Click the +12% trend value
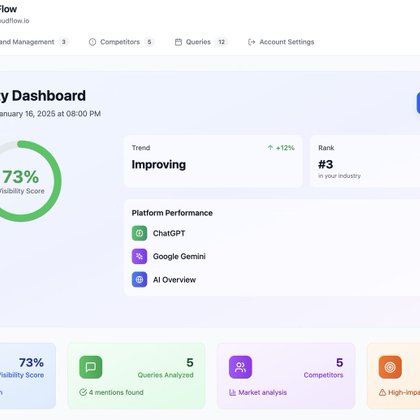Image resolution: width=420 pixels, height=420 pixels. click(x=285, y=148)
